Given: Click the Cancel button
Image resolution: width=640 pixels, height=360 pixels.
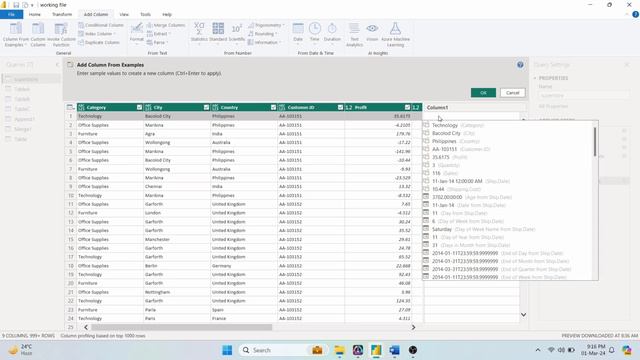Looking at the screenshot, I should [x=512, y=93].
